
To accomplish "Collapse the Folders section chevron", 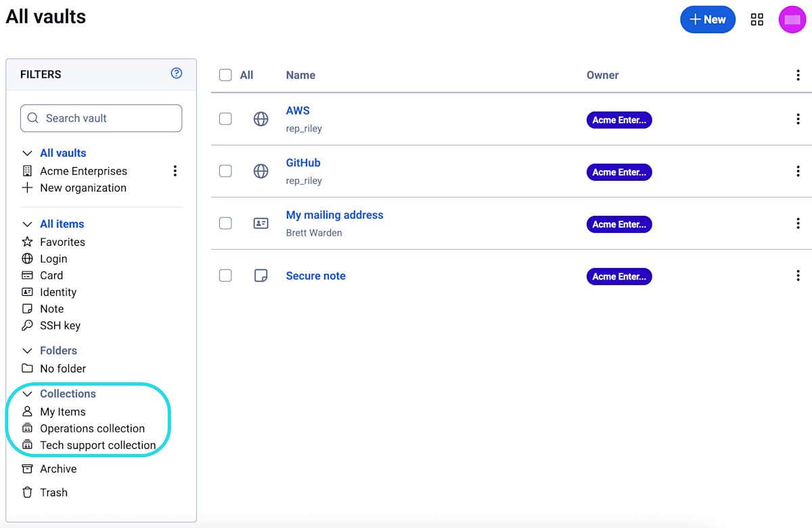I will coord(28,351).
